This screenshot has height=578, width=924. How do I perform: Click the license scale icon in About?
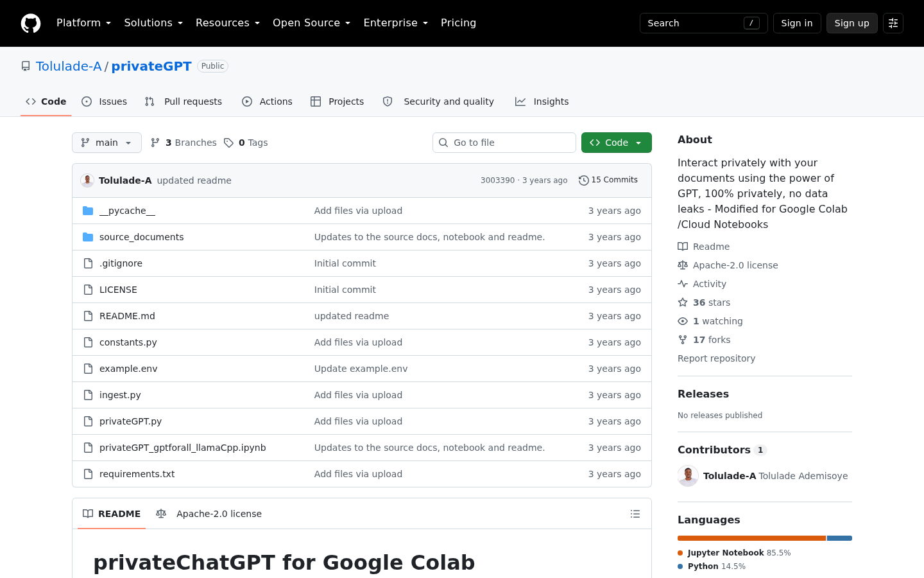(x=683, y=265)
